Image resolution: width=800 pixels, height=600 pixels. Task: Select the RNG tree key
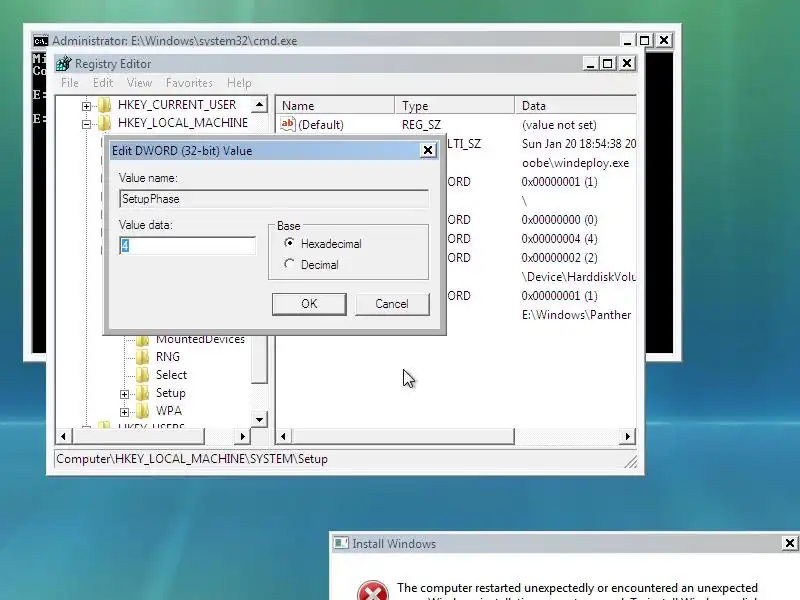point(168,357)
